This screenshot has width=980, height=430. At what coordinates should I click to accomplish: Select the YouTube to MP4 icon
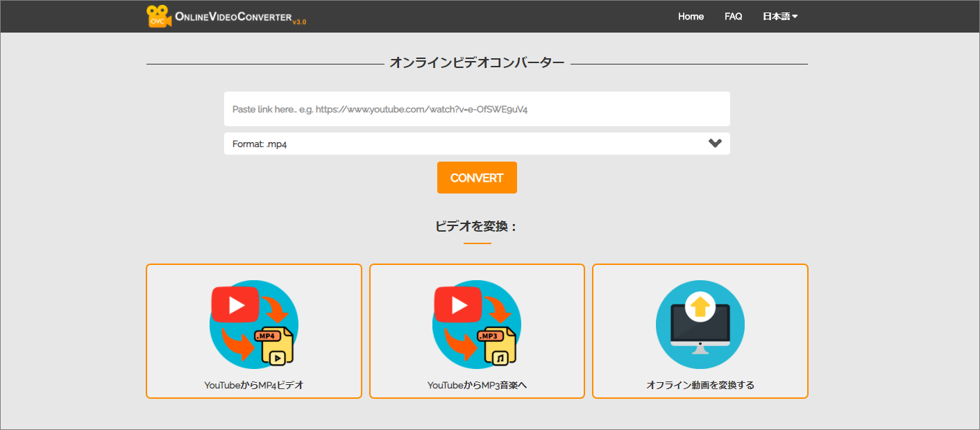(253, 325)
